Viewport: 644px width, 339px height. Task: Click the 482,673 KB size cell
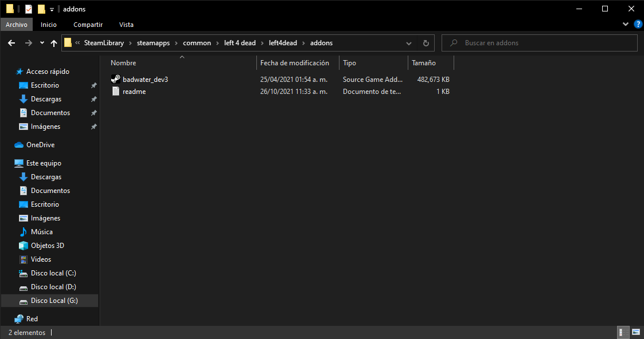434,80
